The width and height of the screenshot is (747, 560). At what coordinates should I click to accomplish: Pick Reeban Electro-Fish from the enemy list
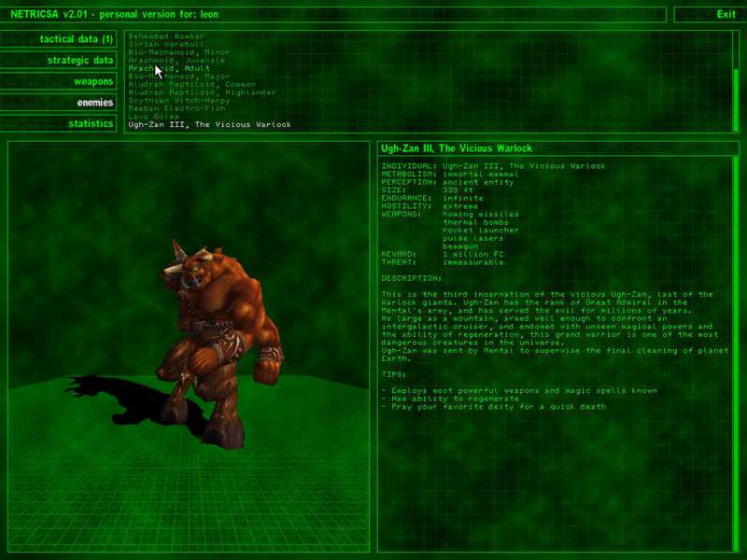pyautogui.click(x=176, y=108)
